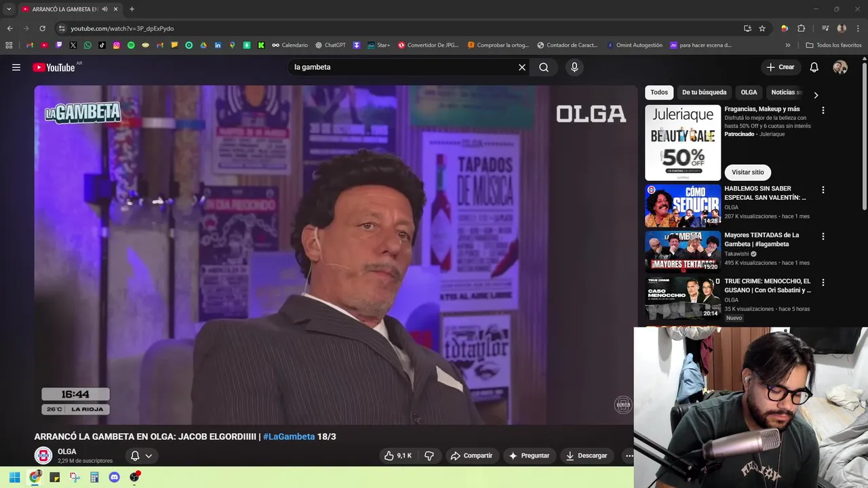Open the YouTube account avatar menu

point(840,67)
